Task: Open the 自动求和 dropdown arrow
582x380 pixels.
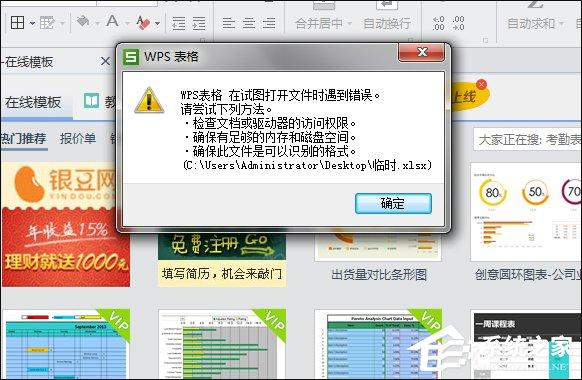Action: click(x=562, y=24)
